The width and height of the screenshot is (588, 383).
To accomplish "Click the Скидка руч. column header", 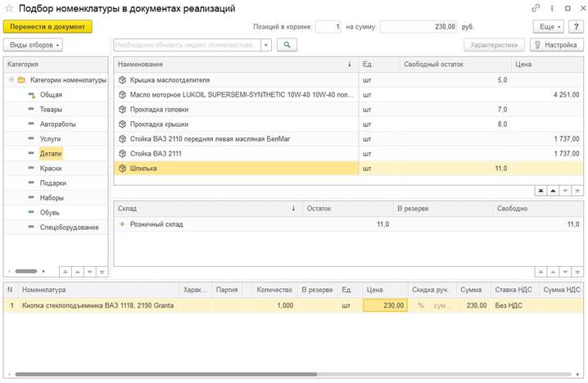I will (432, 290).
